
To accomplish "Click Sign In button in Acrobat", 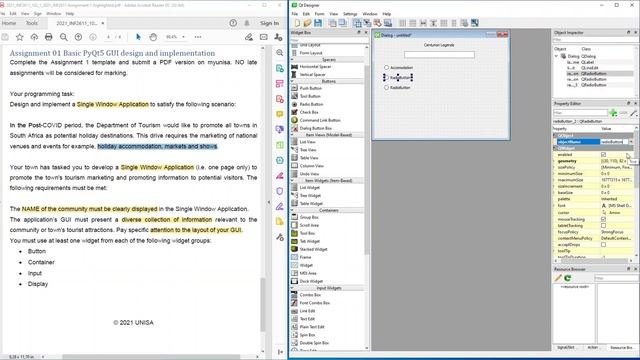I will click(269, 23).
